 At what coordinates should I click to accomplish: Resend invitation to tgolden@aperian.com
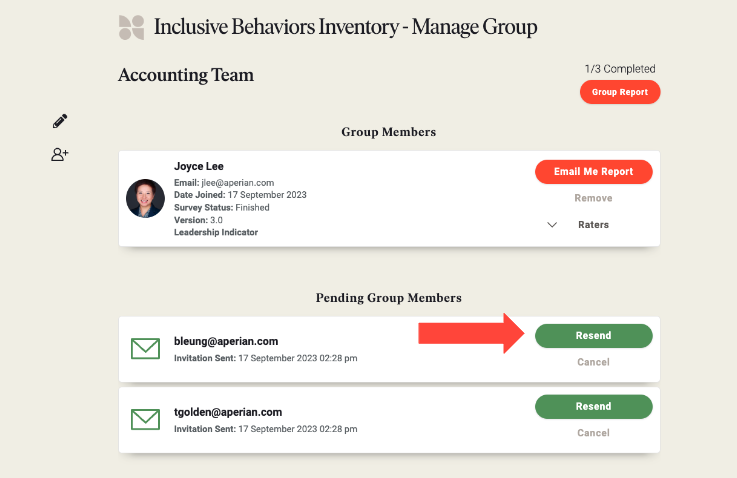(594, 407)
